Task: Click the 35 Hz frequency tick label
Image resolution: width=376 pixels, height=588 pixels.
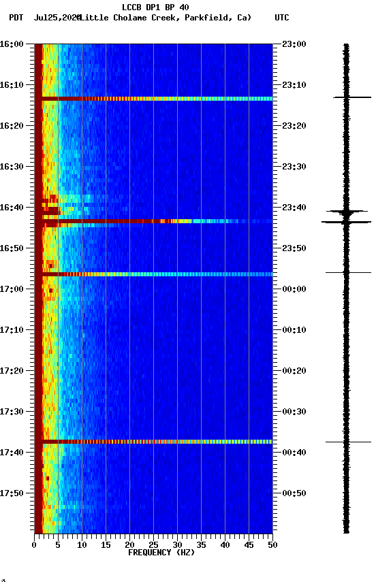Action: tap(201, 545)
